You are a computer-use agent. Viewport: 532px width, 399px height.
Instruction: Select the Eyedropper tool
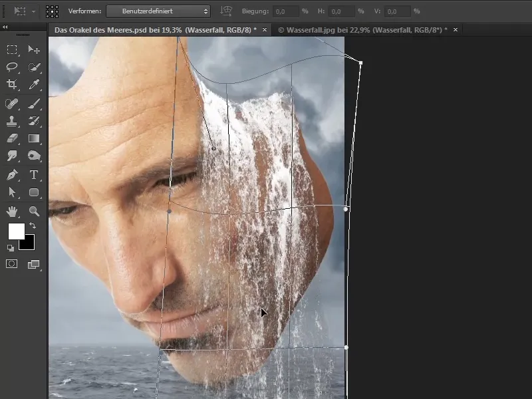[x=34, y=84]
